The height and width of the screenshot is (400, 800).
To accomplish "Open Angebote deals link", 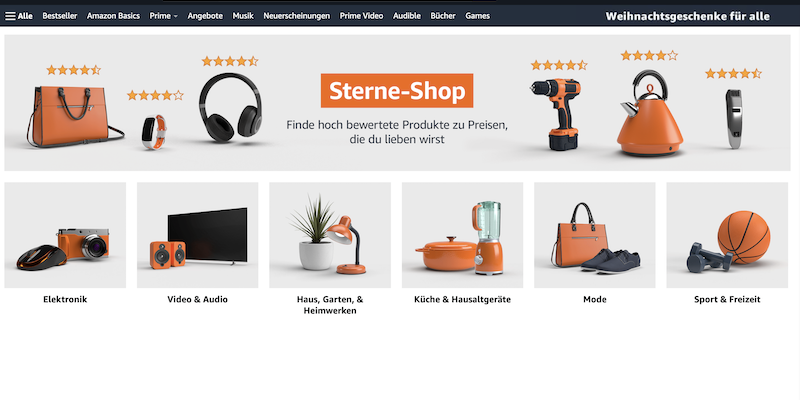I will pos(205,16).
